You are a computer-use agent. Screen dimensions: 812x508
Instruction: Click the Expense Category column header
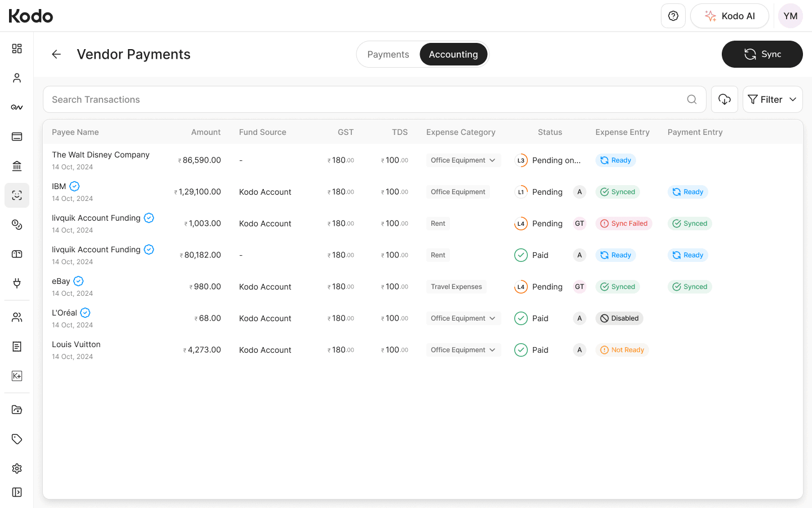click(461, 132)
